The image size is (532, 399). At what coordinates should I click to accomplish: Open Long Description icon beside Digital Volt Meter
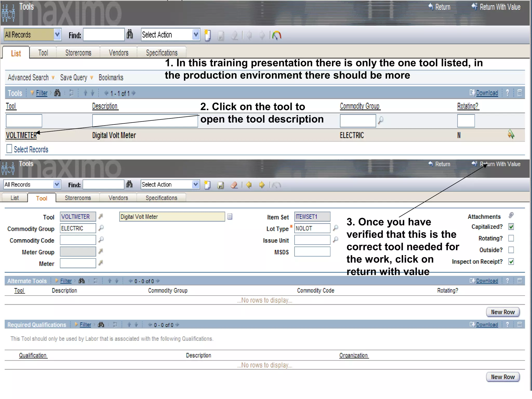pyautogui.click(x=230, y=216)
